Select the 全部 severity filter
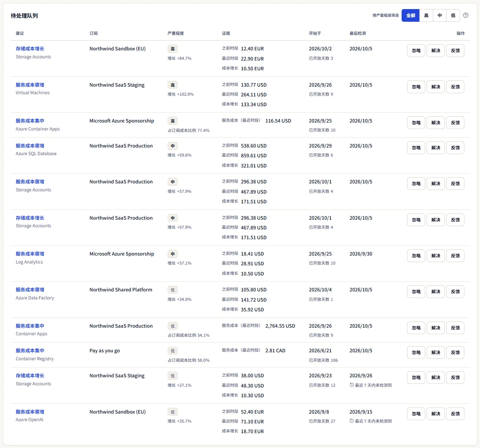 tap(411, 15)
